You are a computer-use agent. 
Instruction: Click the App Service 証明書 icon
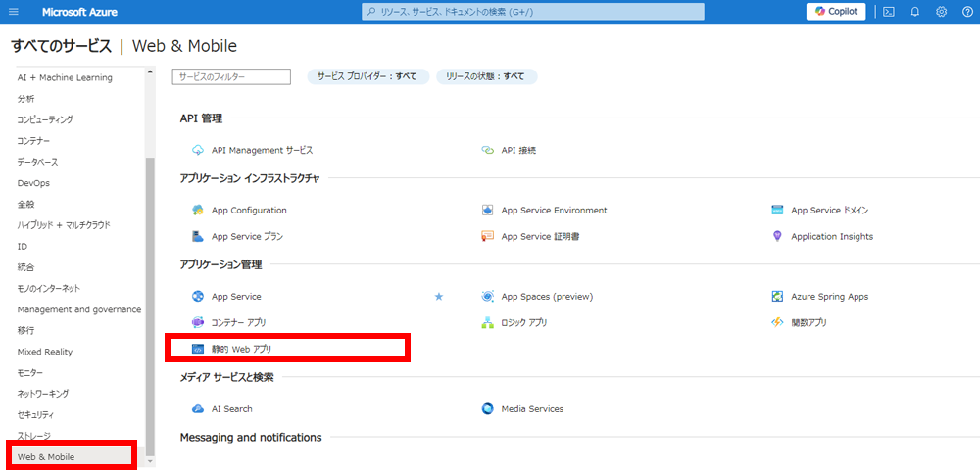click(x=487, y=237)
